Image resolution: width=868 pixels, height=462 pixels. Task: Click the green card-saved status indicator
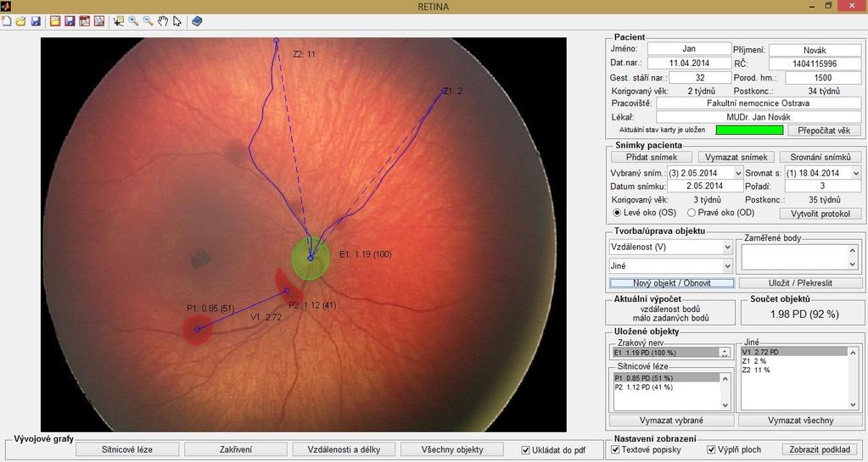click(x=749, y=130)
